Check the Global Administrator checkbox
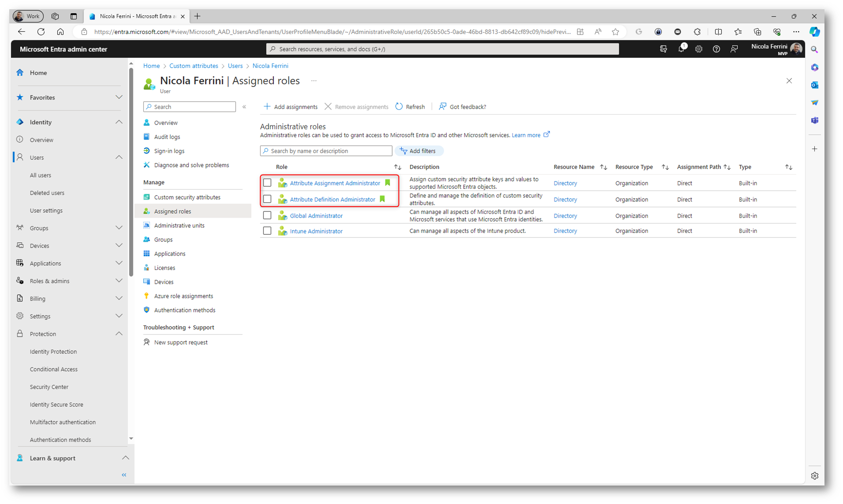Image resolution: width=843 pixels, height=504 pixels. 267,215
